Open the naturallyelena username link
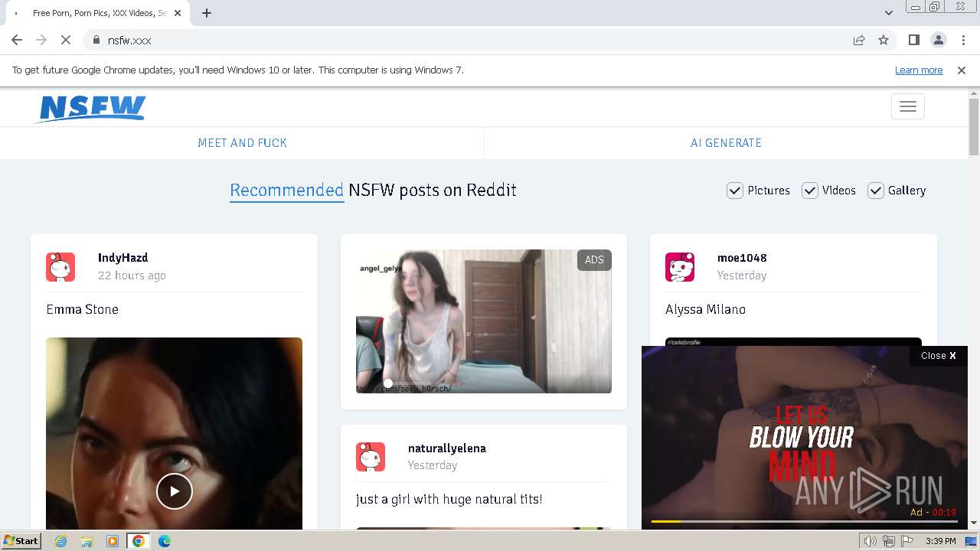This screenshot has height=551, width=980. click(447, 448)
